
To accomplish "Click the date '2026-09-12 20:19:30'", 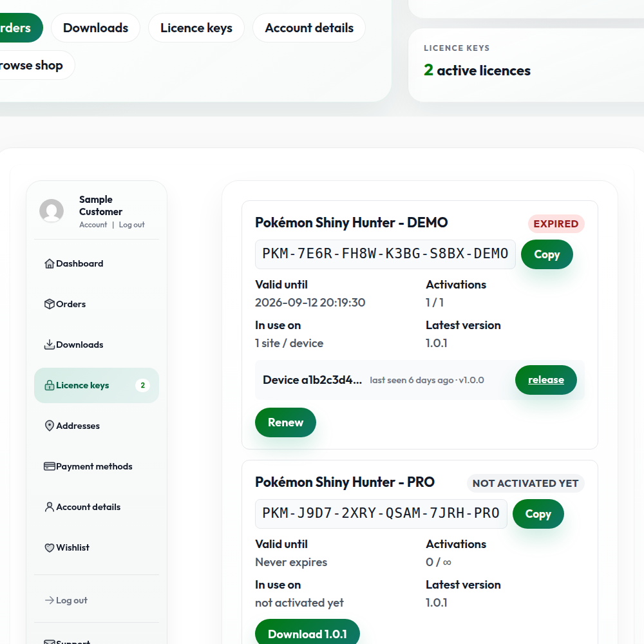I will 310,303.
